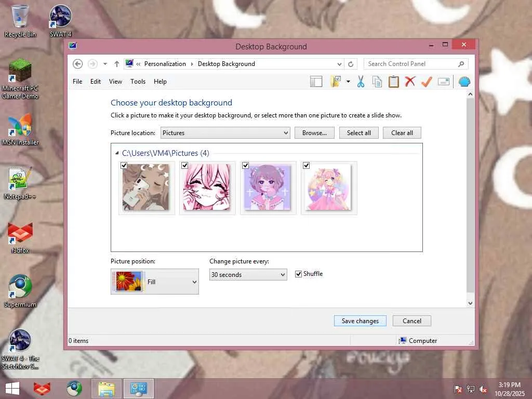This screenshot has width=532, height=399.
Task: Select the Notepad++ desktop shortcut
Action: coord(20,183)
